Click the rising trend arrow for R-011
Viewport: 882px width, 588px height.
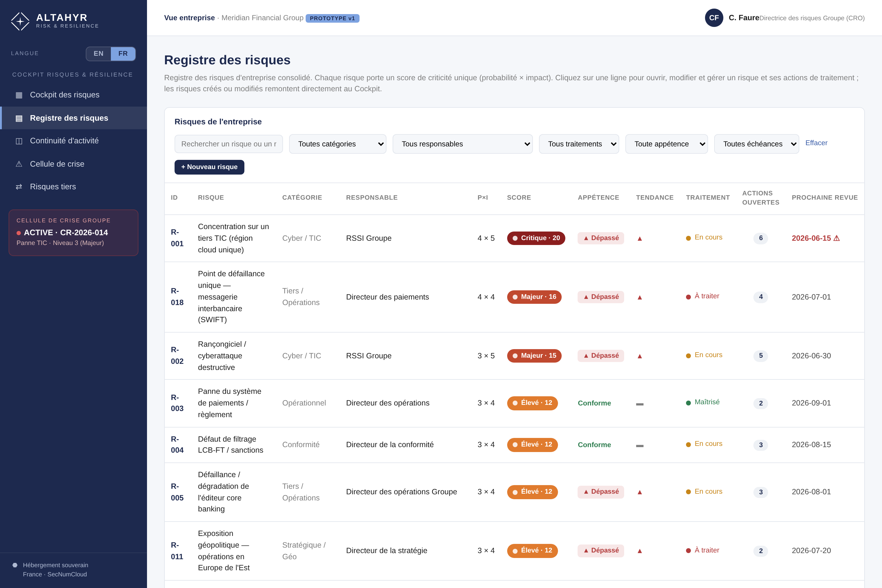[640, 551]
